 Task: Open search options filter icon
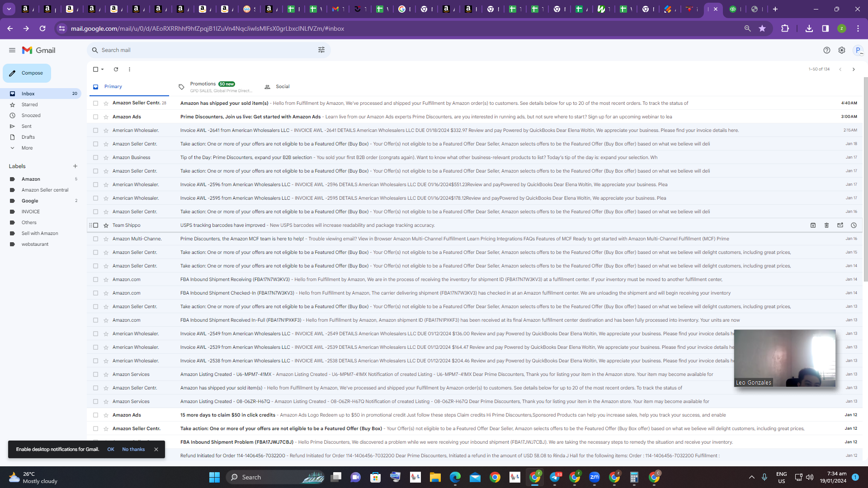click(321, 50)
